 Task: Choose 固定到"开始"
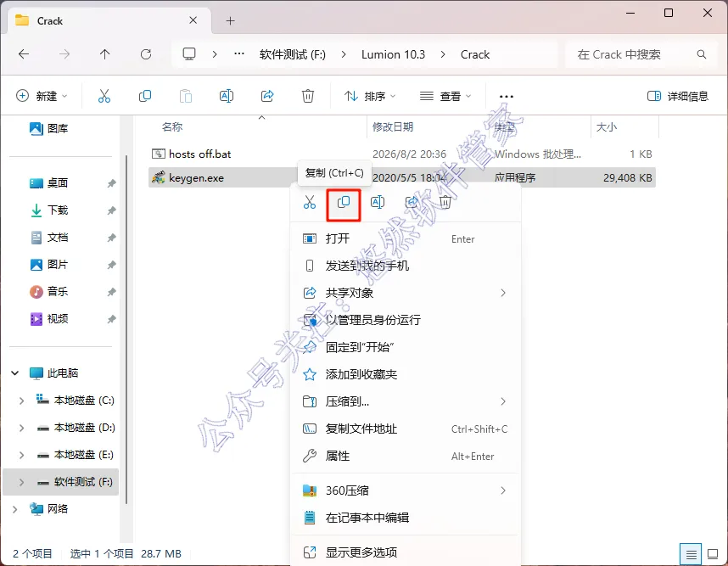404,347
